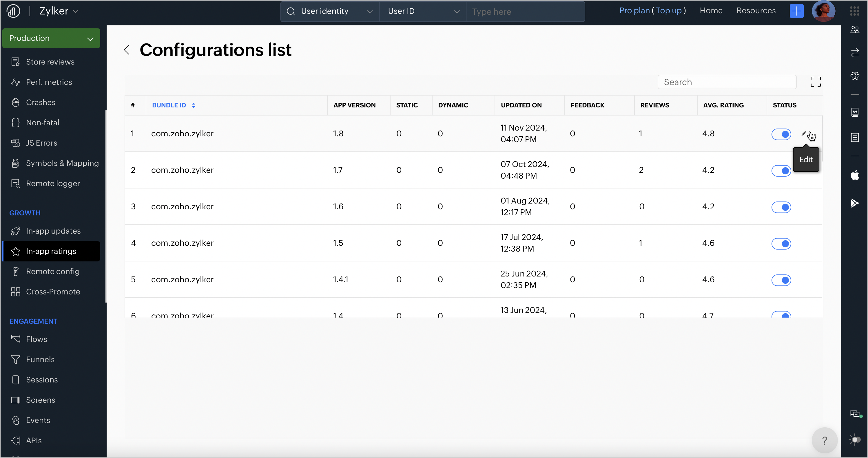Click the Funnels funnel icon

[x=16, y=359]
